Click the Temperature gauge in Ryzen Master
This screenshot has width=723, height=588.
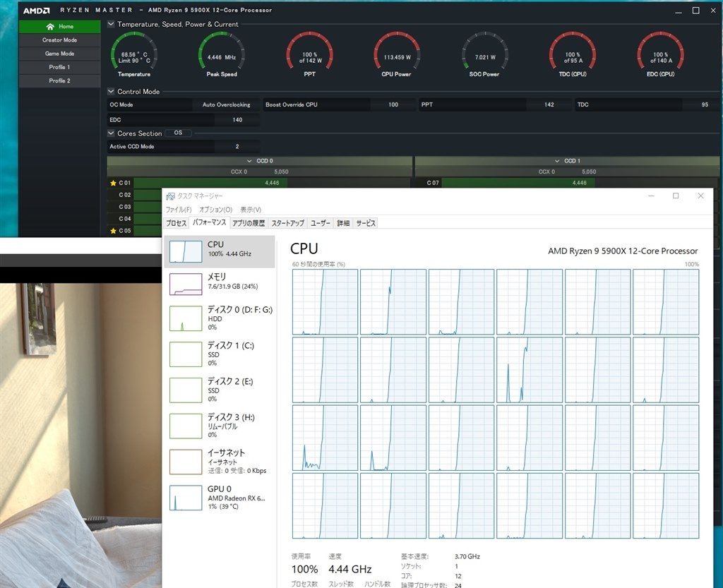click(133, 55)
